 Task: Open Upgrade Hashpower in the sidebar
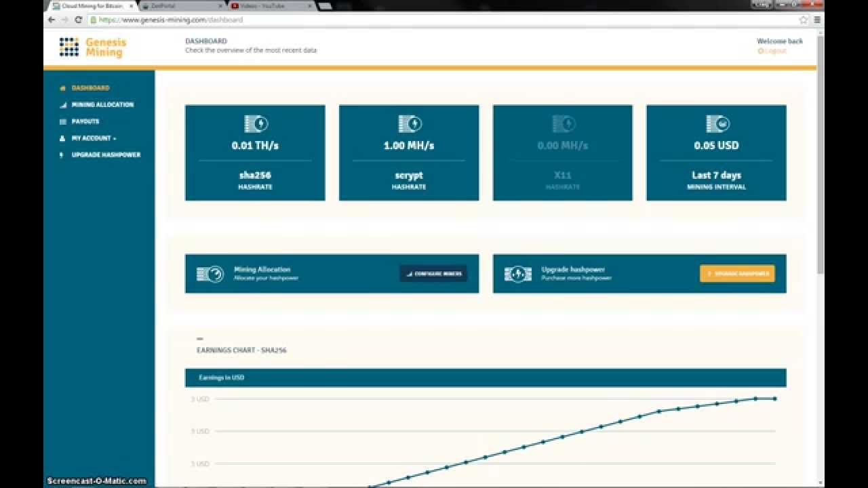[x=106, y=155]
